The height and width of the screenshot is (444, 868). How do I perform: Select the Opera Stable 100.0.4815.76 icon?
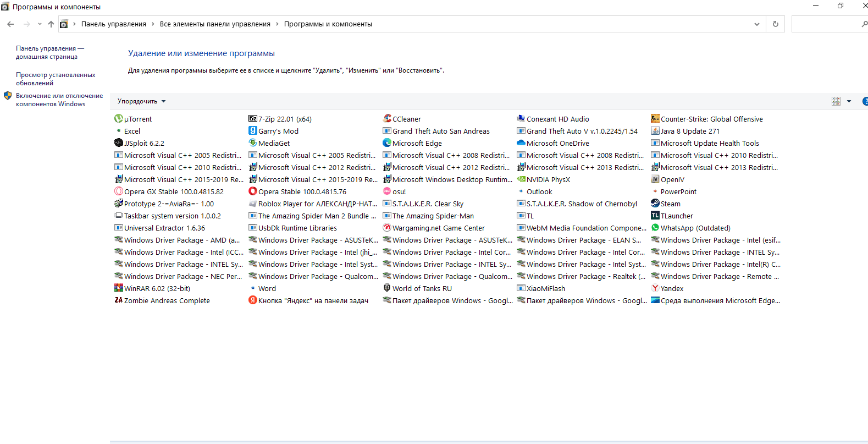(x=252, y=191)
